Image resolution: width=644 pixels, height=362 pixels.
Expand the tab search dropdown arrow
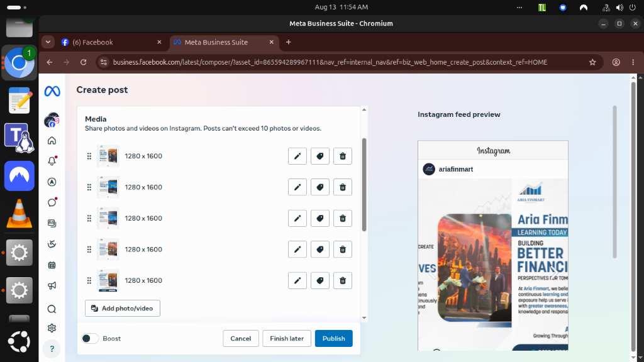(48, 42)
